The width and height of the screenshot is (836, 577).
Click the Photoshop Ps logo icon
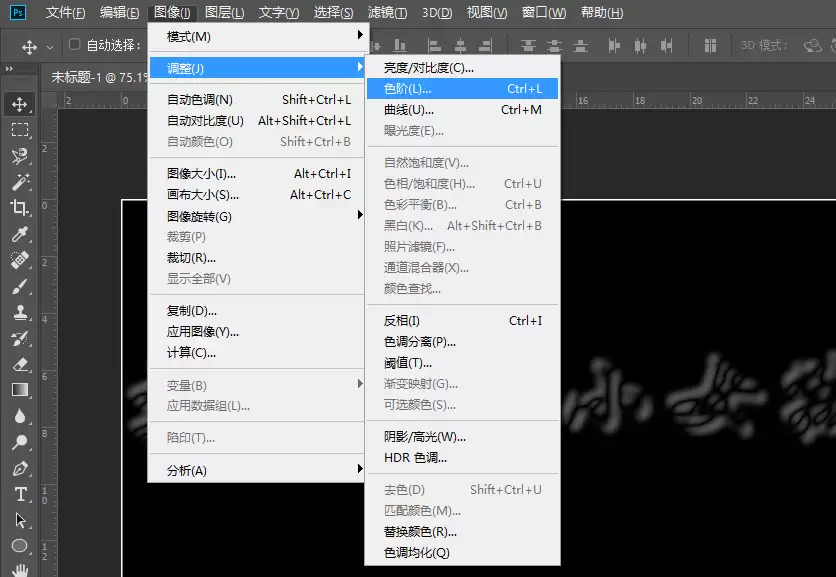point(18,12)
